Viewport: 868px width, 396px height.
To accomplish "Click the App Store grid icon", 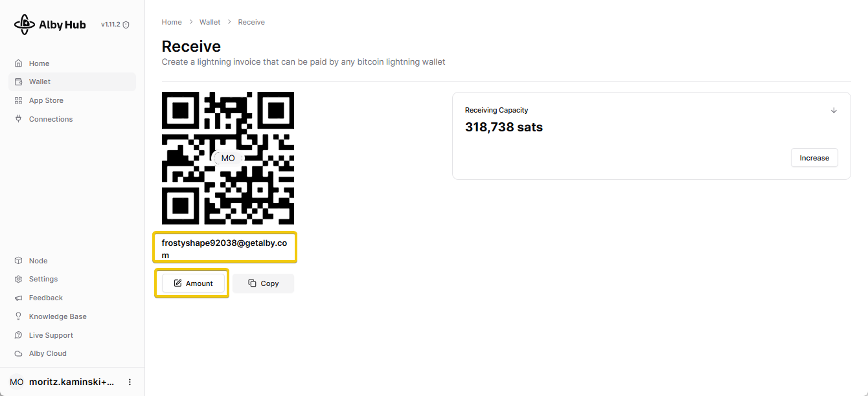I will coord(18,101).
